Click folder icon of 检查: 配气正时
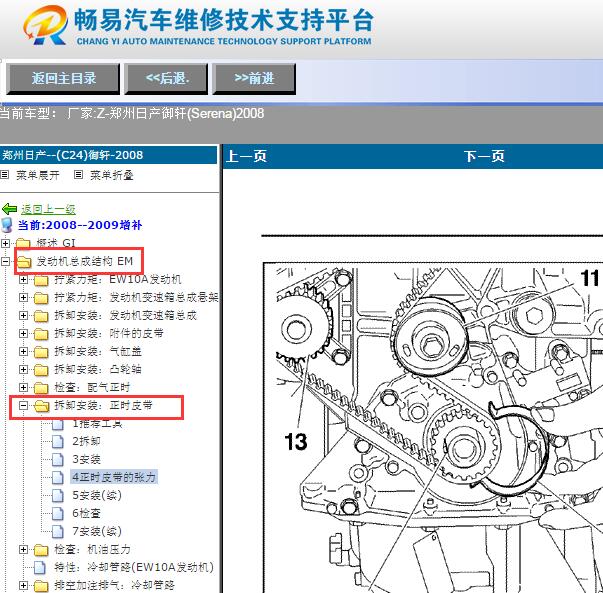Viewport: 603px width, 593px height. [41, 388]
